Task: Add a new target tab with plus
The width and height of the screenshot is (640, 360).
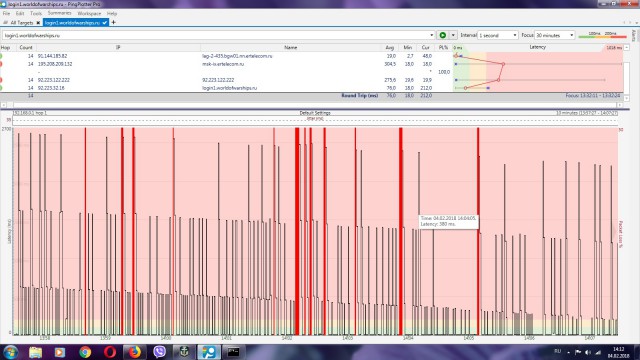Action: [x=113, y=22]
